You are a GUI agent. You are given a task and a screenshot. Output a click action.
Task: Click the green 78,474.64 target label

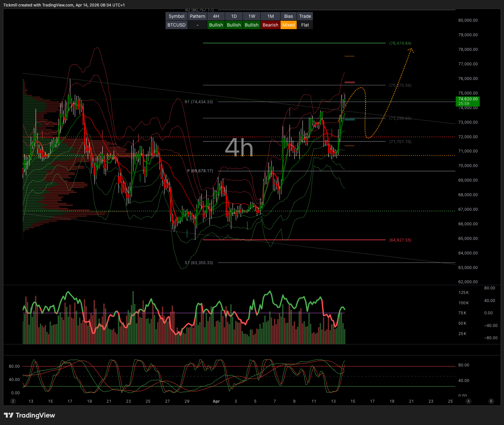tap(400, 43)
